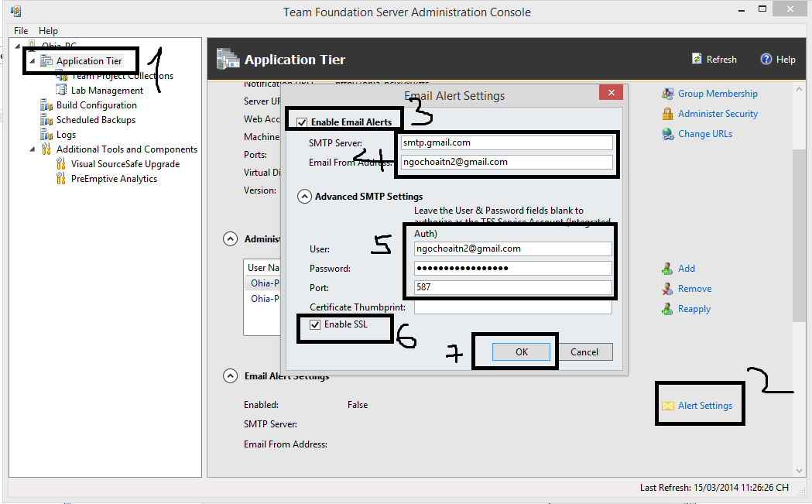This screenshot has width=812, height=504.
Task: Open the Logs node
Action: pyautogui.click(x=66, y=135)
